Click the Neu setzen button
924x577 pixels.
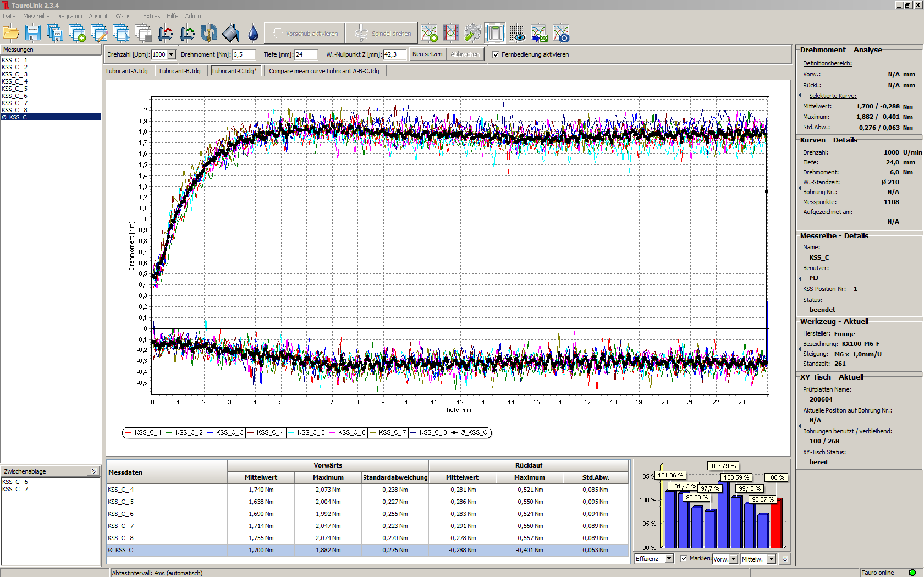(427, 54)
